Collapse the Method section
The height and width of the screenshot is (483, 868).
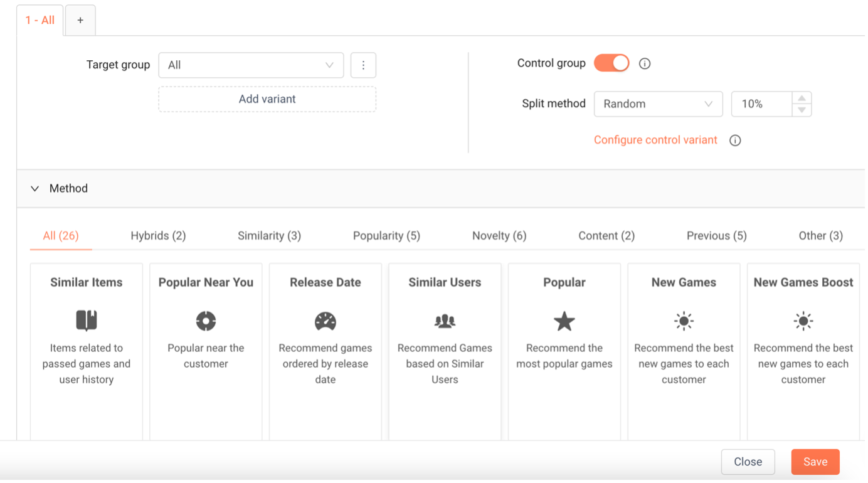pos(35,189)
